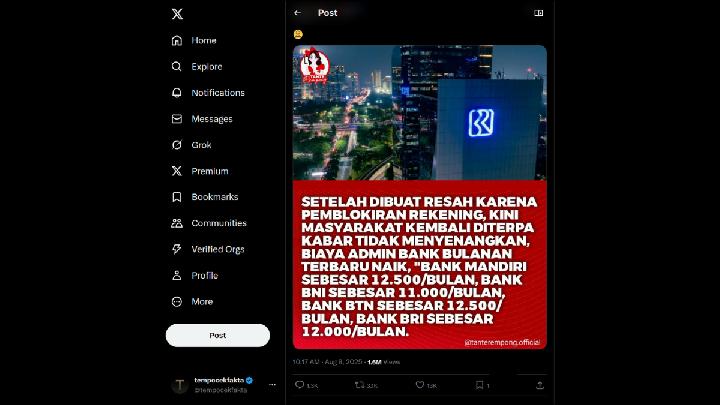Open the tempocekfakta account avatar
Image resolution: width=720 pixels, height=405 pixels.
180,385
